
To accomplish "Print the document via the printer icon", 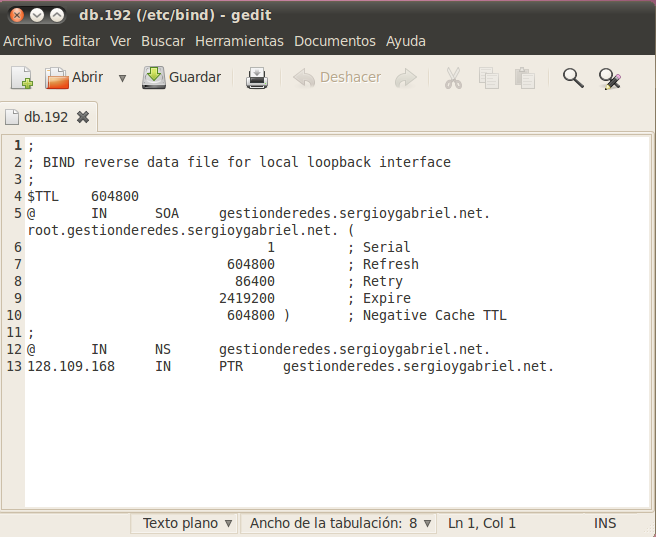I will [x=256, y=78].
